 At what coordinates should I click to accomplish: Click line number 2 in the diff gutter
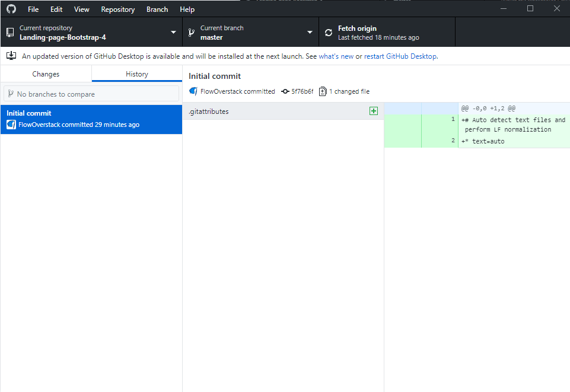pyautogui.click(x=453, y=140)
